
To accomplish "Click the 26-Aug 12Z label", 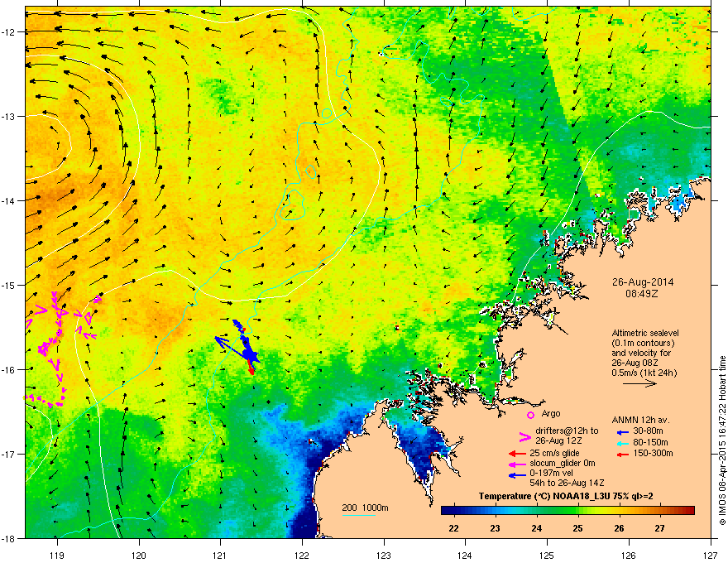I will point(558,440).
